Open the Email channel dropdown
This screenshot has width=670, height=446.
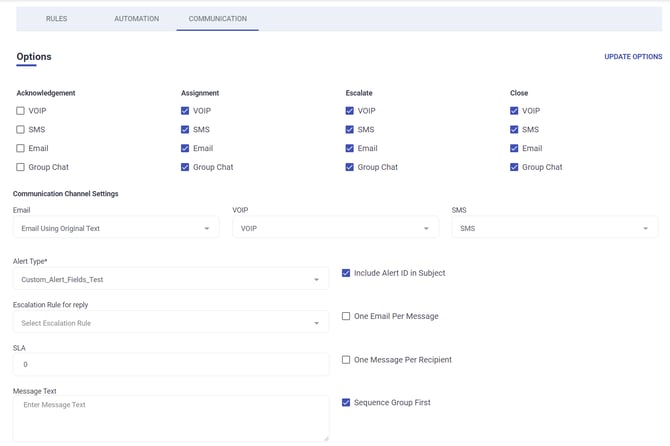coord(115,228)
